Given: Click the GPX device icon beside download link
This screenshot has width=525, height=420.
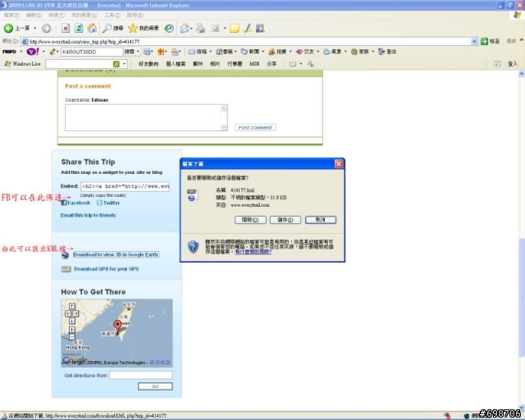Looking at the screenshot, I should pyautogui.click(x=66, y=269).
